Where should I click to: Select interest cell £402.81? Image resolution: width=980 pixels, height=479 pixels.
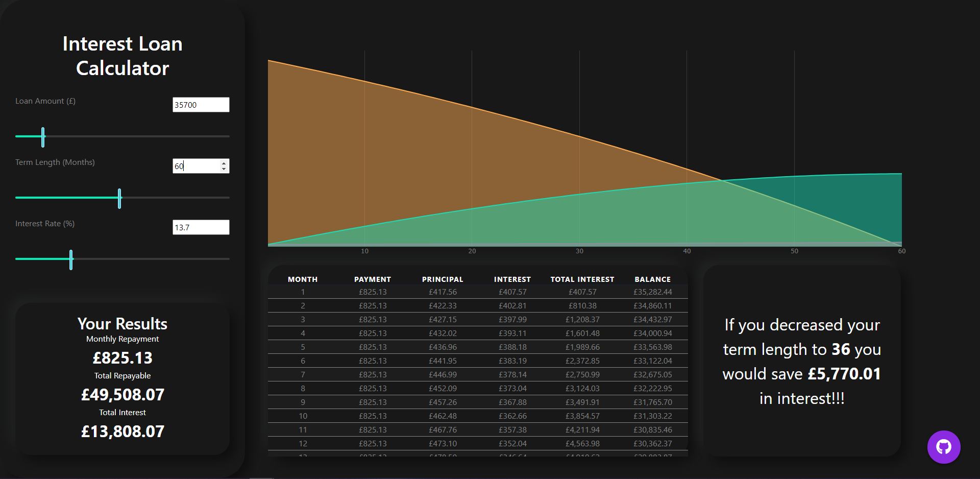(x=512, y=306)
